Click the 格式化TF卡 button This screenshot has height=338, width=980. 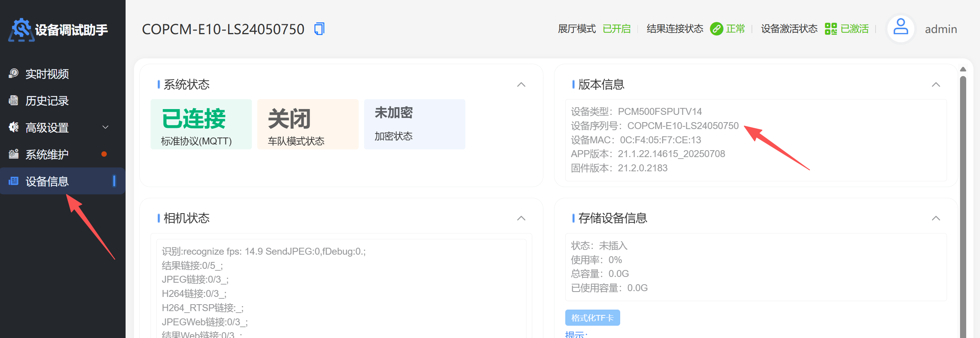point(593,318)
